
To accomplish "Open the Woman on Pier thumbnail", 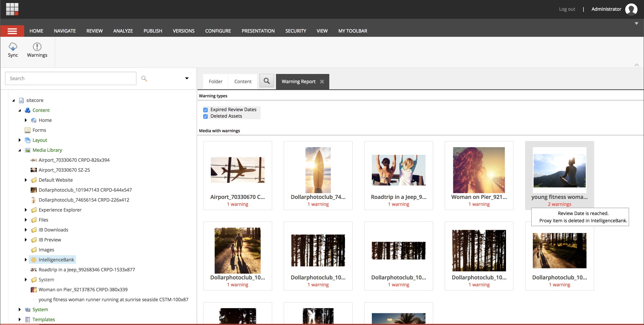I will click(x=479, y=170).
